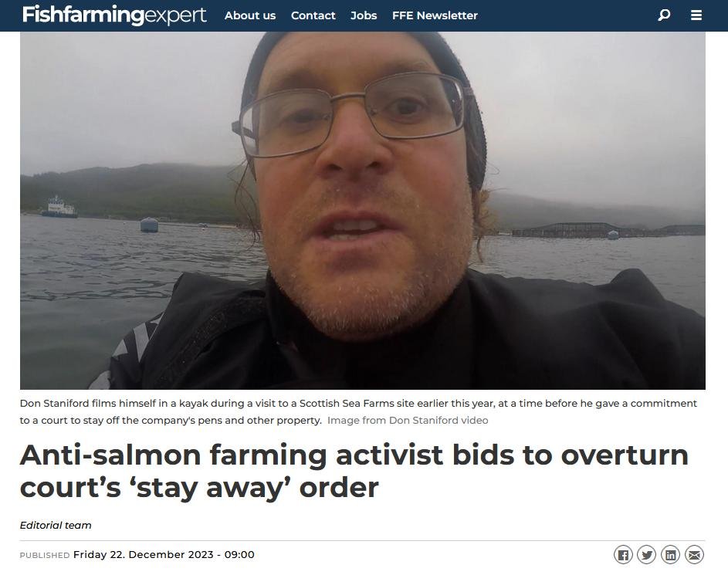Open the Contact page
This screenshot has height=575, width=728.
(x=313, y=15)
